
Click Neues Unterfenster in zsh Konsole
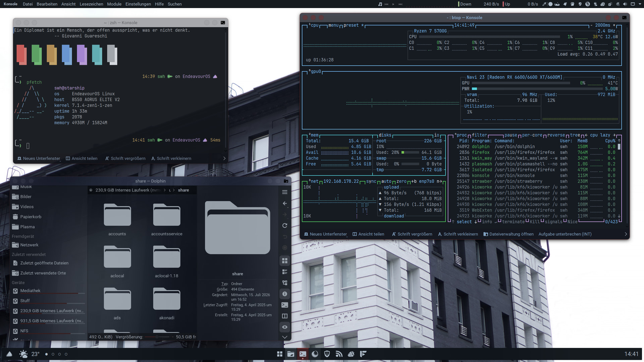[x=39, y=159]
